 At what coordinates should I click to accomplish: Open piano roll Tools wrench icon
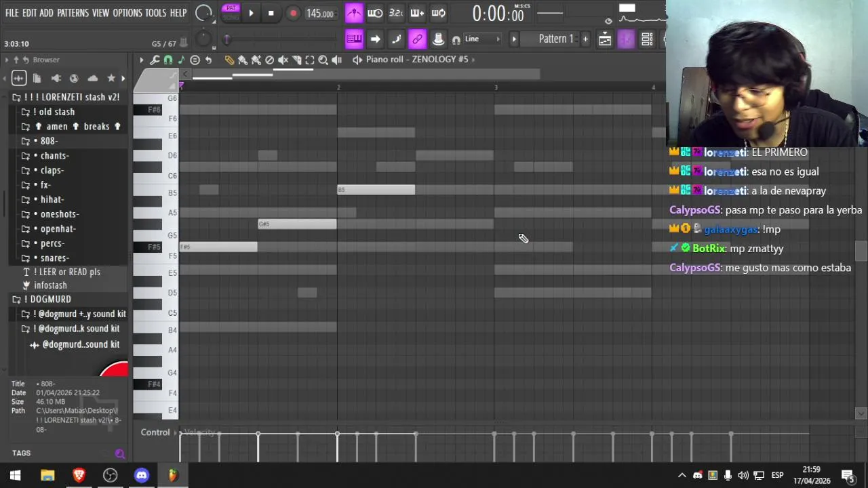point(155,60)
